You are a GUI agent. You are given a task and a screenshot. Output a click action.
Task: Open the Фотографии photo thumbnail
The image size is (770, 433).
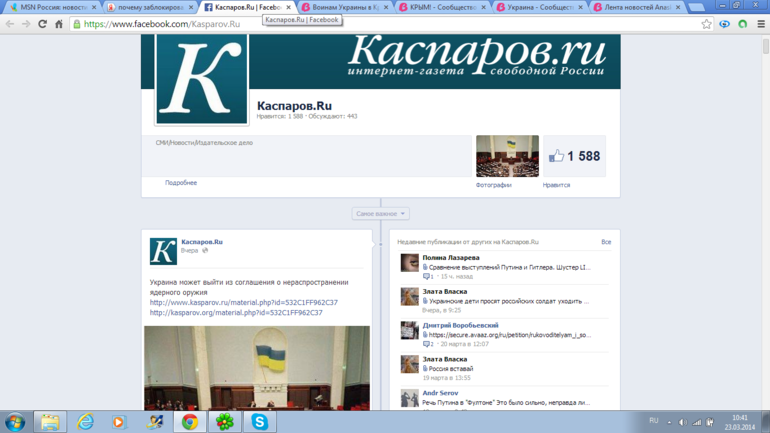click(x=507, y=156)
